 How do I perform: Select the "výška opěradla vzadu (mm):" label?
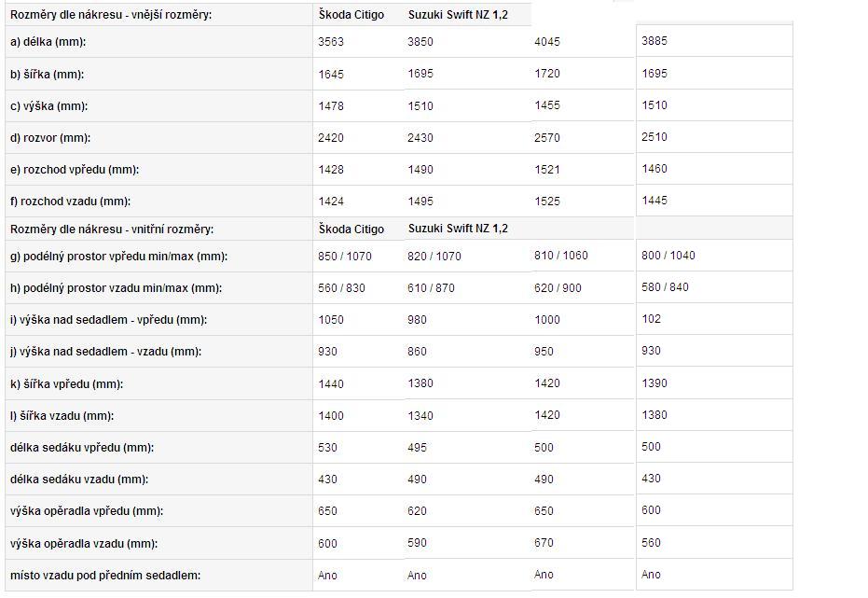coord(86,543)
